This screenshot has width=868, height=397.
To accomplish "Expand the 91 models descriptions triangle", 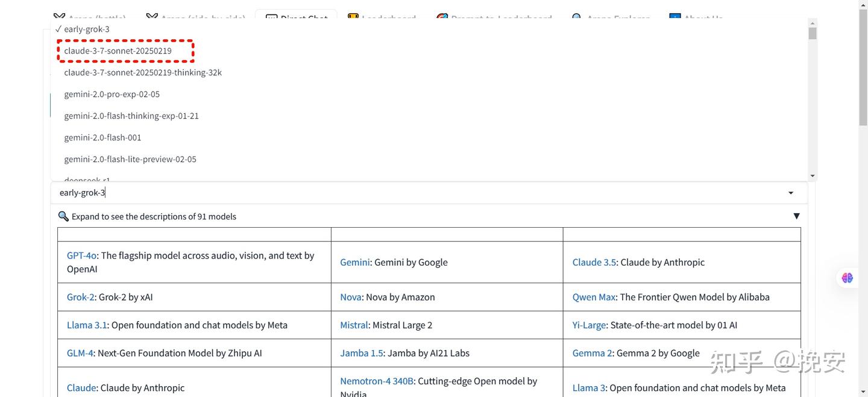I will pos(796,216).
